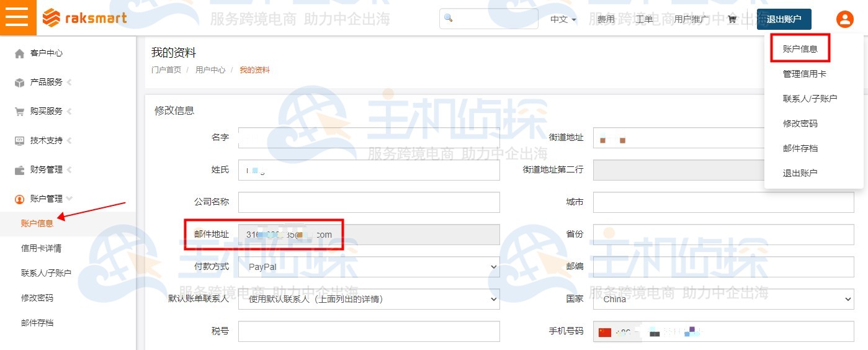Click the 我的资料 breadcrumb

click(254, 70)
